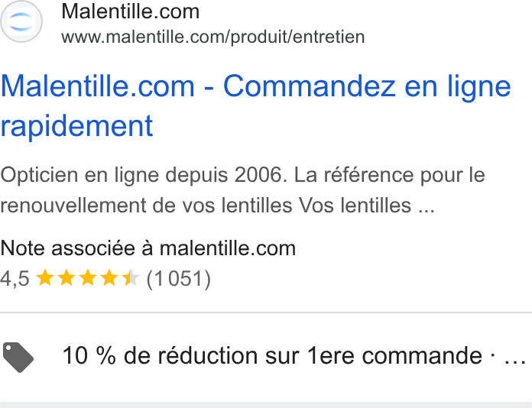Click the half-filled fifth rating star

pyautogui.click(x=131, y=278)
